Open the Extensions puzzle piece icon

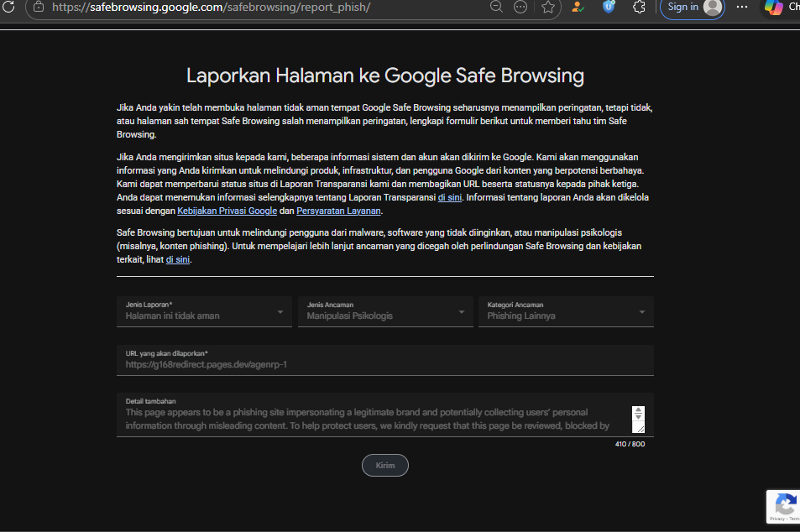point(639,8)
